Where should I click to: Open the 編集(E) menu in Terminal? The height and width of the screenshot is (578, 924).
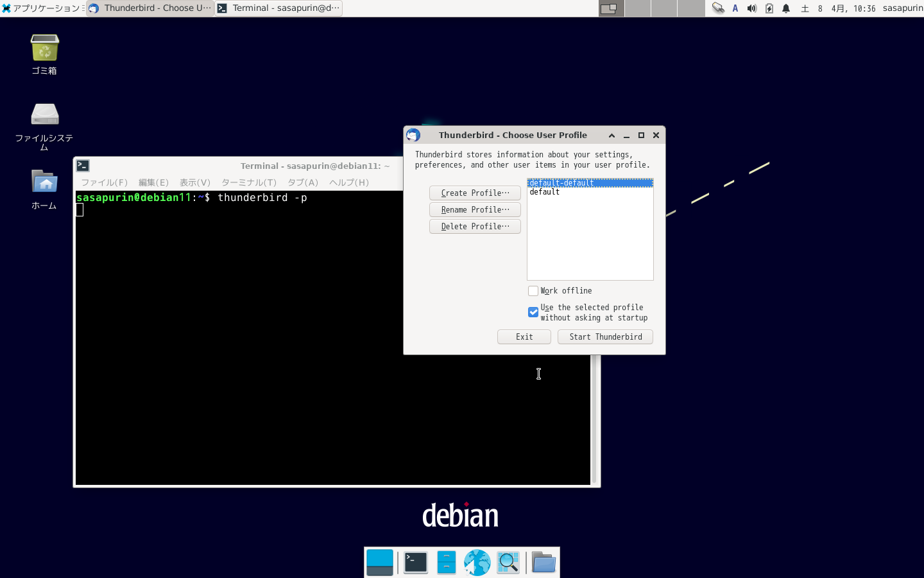click(x=154, y=182)
